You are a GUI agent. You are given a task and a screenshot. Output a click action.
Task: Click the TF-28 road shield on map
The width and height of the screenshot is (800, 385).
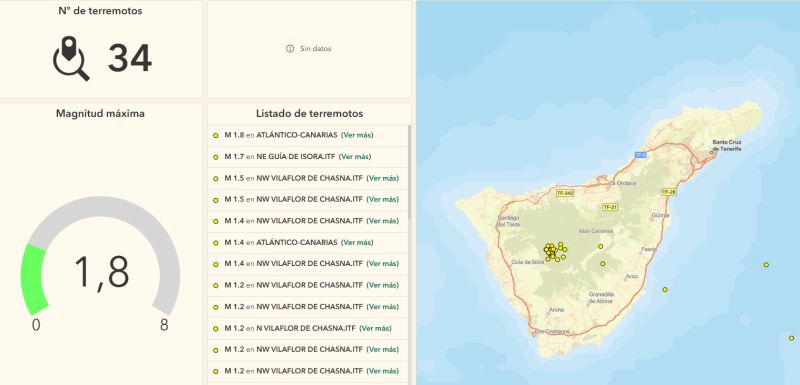[668, 192]
